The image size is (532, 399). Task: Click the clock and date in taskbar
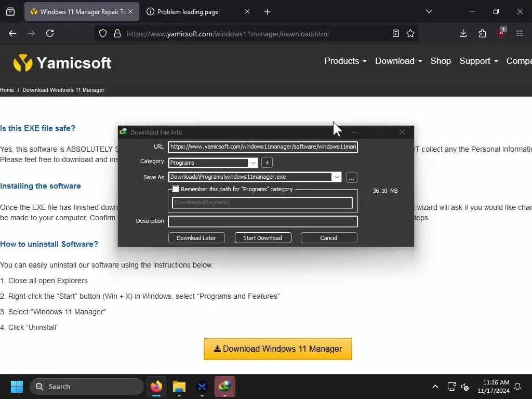[494, 387]
